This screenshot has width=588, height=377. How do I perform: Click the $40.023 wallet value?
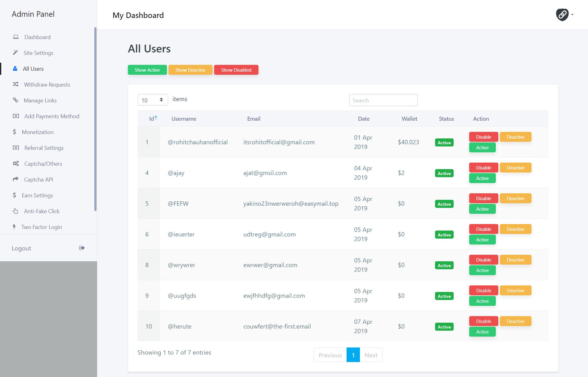click(x=408, y=142)
